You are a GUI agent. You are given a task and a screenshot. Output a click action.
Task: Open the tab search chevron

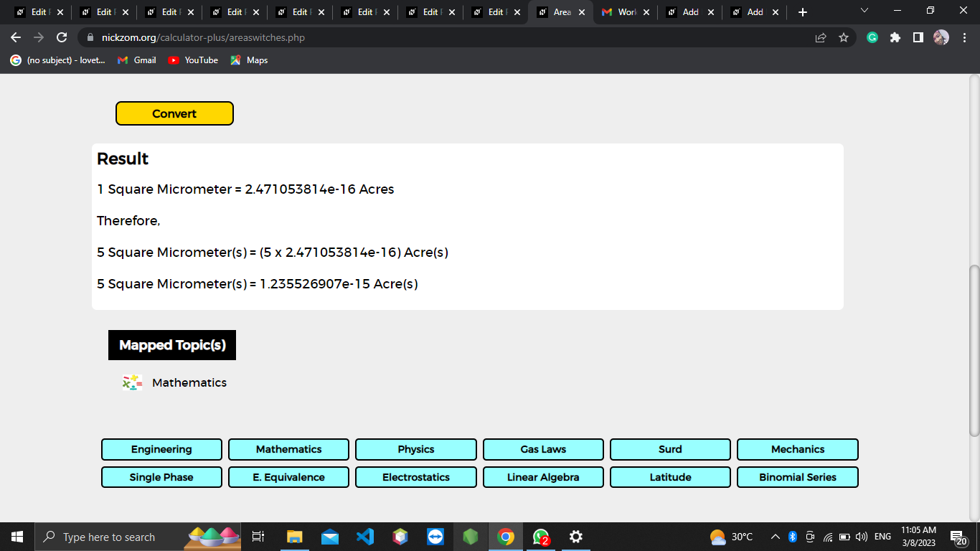pos(864,11)
